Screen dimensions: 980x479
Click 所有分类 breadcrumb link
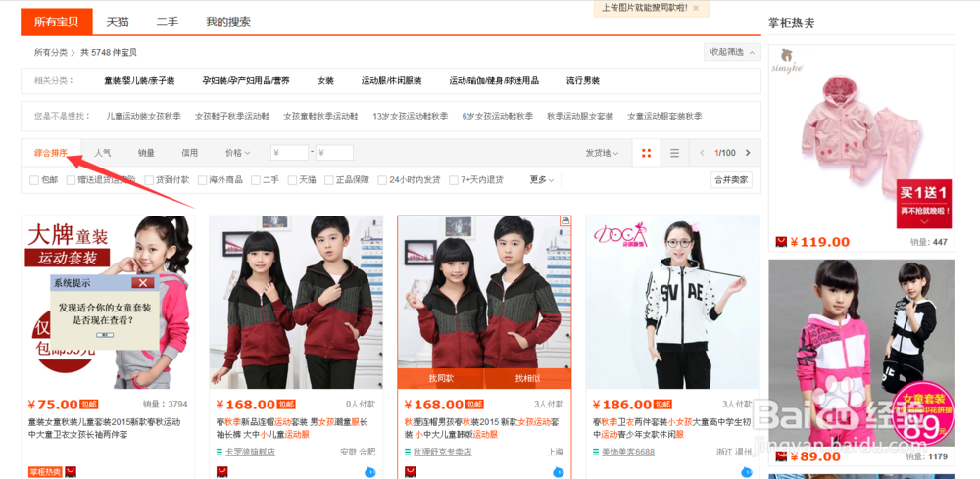tap(51, 53)
